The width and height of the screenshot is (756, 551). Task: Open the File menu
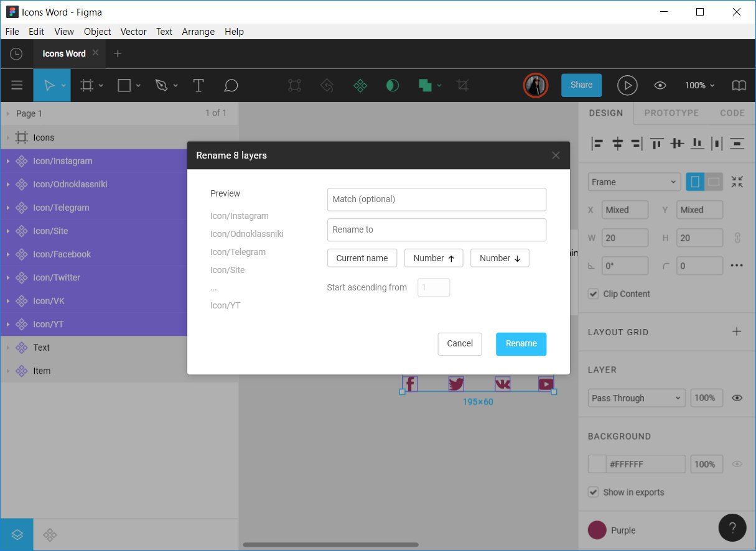point(12,32)
